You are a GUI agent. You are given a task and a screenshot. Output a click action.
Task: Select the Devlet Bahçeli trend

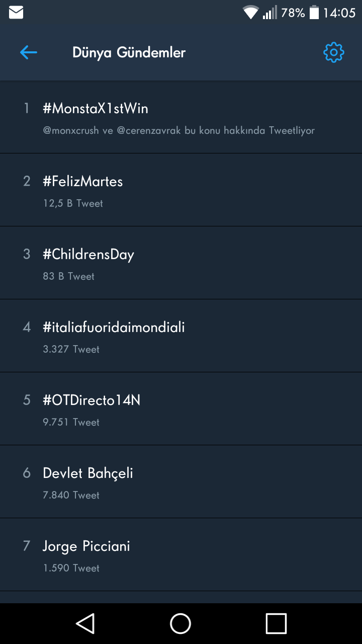[x=88, y=473]
